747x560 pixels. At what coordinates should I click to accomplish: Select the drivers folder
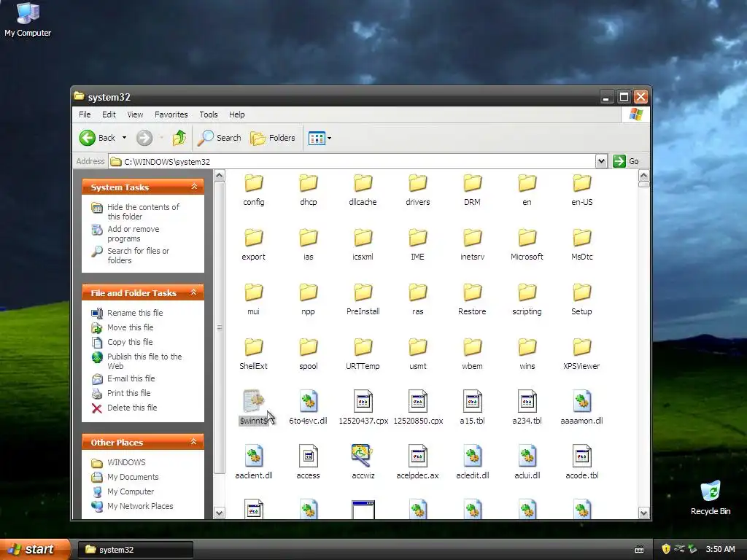click(x=418, y=190)
